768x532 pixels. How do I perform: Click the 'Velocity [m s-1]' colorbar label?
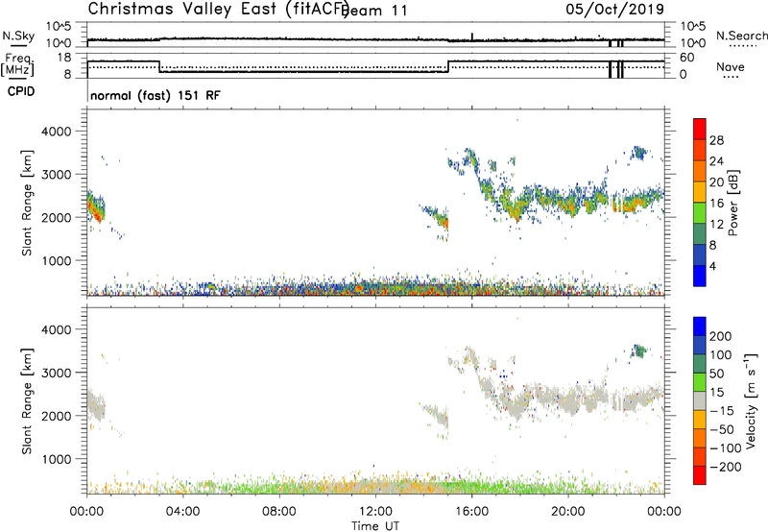(751, 400)
